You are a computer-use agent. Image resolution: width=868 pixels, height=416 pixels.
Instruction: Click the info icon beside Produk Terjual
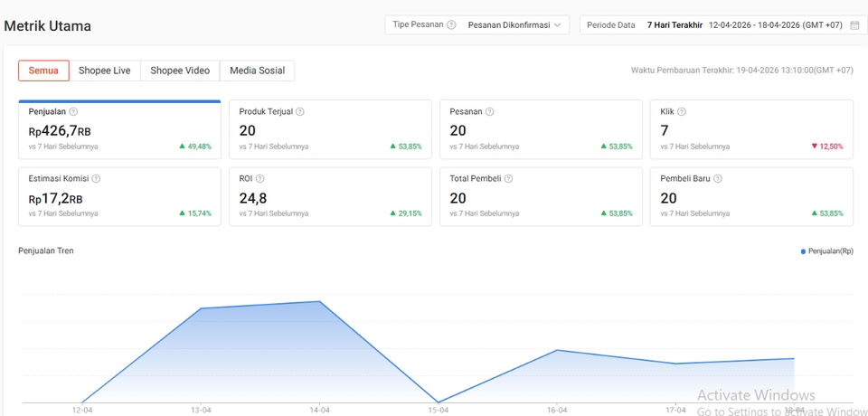(300, 112)
